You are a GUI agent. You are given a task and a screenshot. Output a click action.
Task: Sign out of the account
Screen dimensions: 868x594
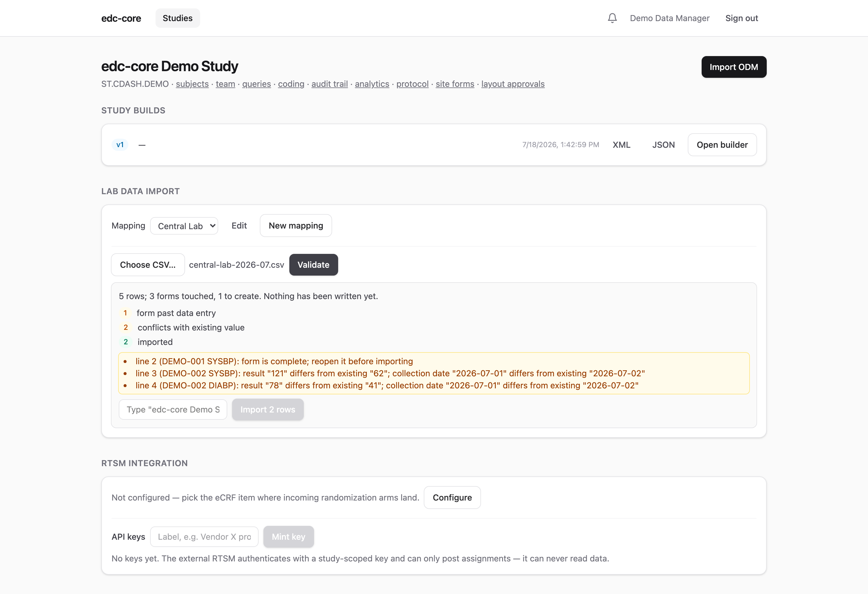tap(741, 18)
